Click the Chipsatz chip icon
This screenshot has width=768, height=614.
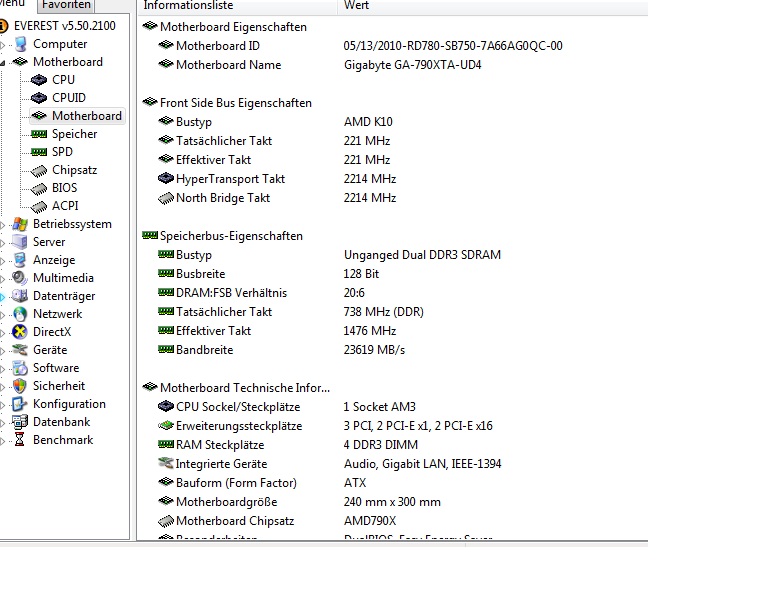point(39,171)
